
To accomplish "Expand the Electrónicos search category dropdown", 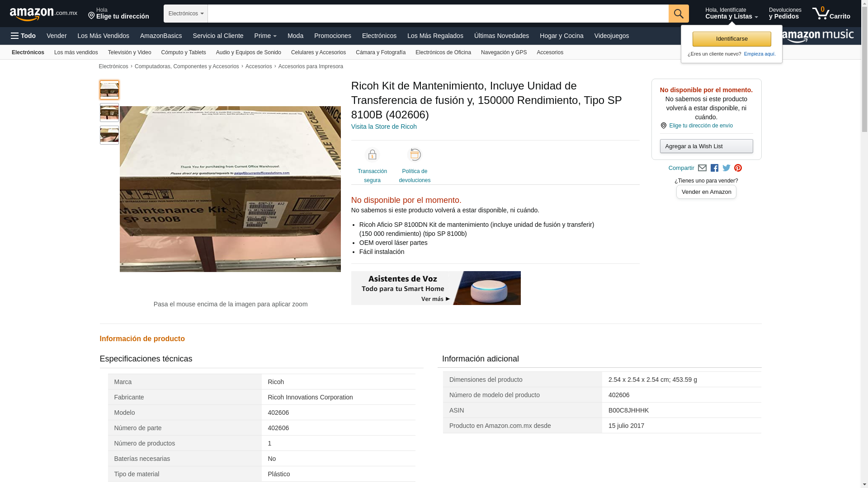I will [x=186, y=14].
